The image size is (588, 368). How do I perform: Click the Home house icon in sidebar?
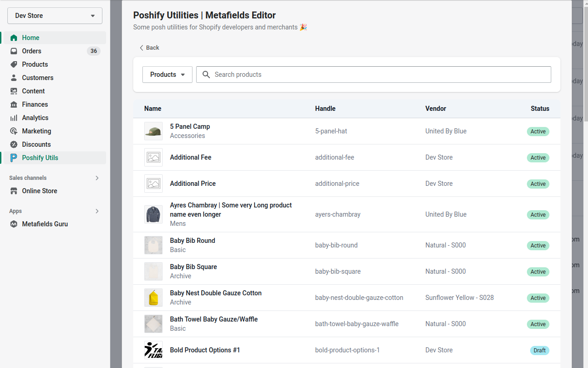pos(14,38)
